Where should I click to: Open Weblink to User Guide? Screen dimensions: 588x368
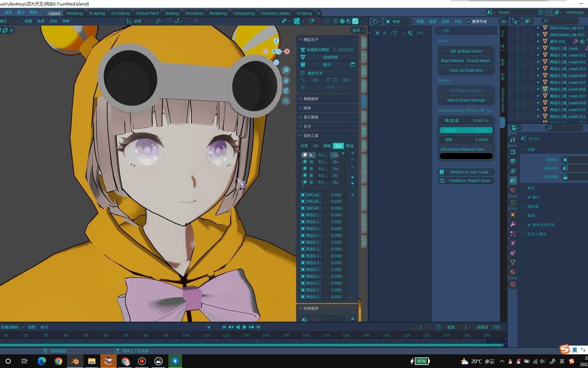coord(466,172)
